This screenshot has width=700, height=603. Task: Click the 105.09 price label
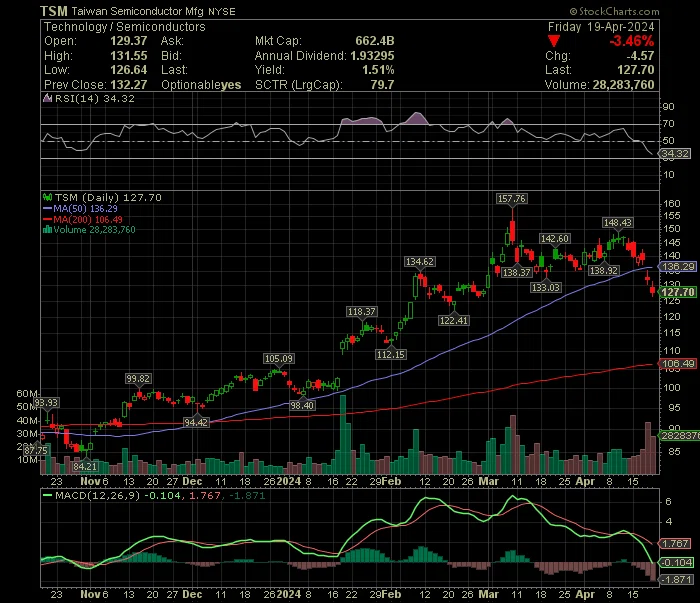pyautogui.click(x=279, y=358)
